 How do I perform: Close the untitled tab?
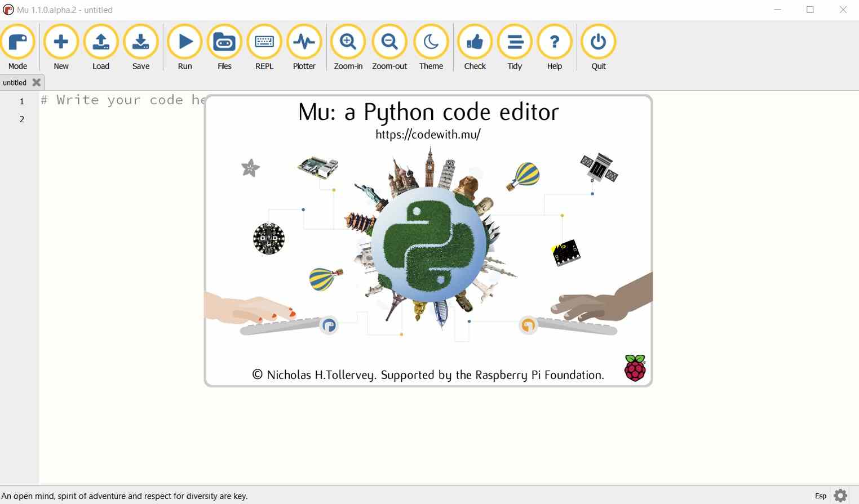pos(37,82)
